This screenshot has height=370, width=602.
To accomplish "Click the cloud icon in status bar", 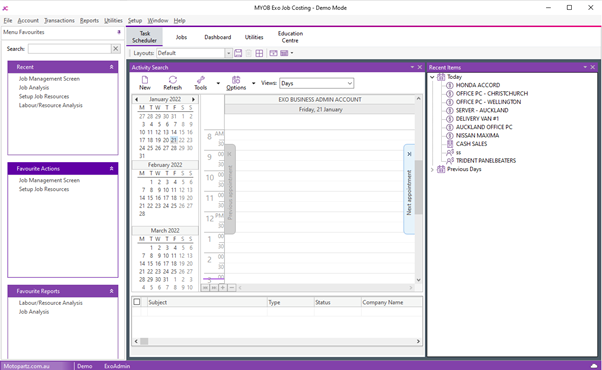I will (x=594, y=365).
